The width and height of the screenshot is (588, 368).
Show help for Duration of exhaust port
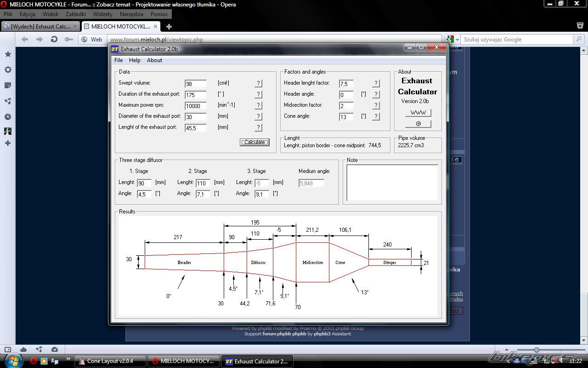click(258, 94)
